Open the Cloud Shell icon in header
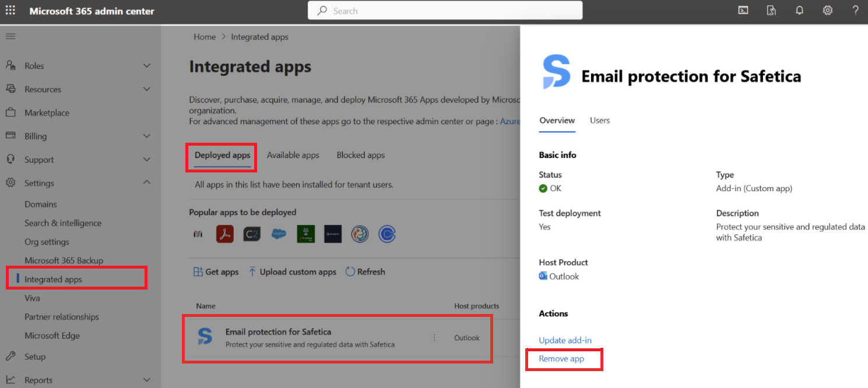This screenshot has height=388, width=868. pos(743,10)
